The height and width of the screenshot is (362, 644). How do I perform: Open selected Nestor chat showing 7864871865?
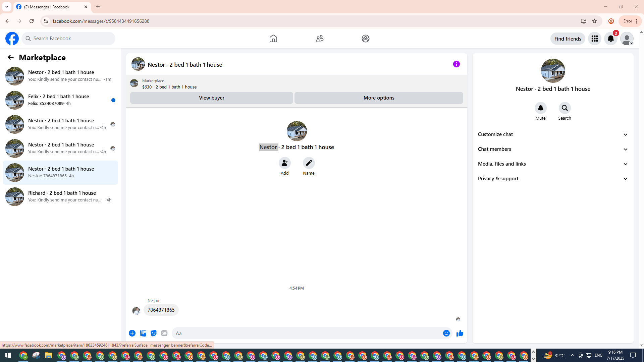point(60,173)
